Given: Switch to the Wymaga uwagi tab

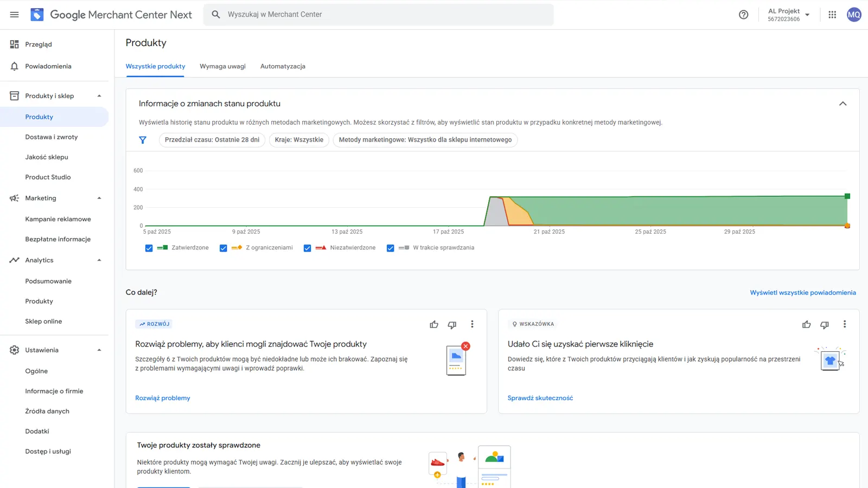Looking at the screenshot, I should tap(222, 66).
